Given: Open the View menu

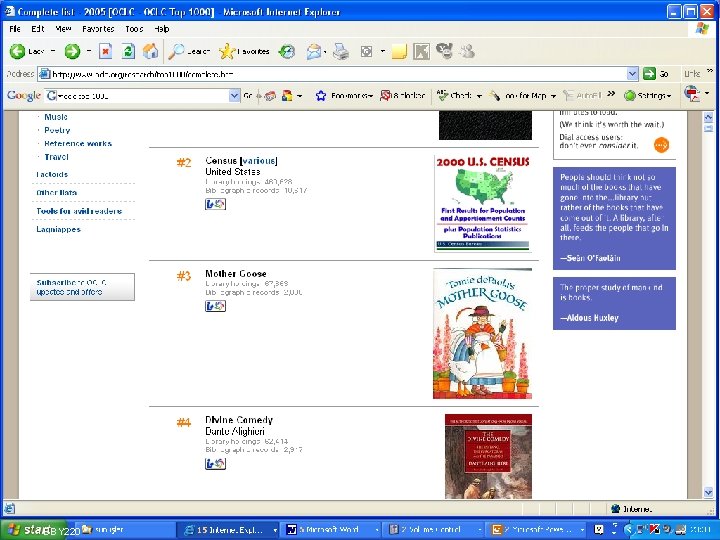Looking at the screenshot, I should (x=63, y=29).
